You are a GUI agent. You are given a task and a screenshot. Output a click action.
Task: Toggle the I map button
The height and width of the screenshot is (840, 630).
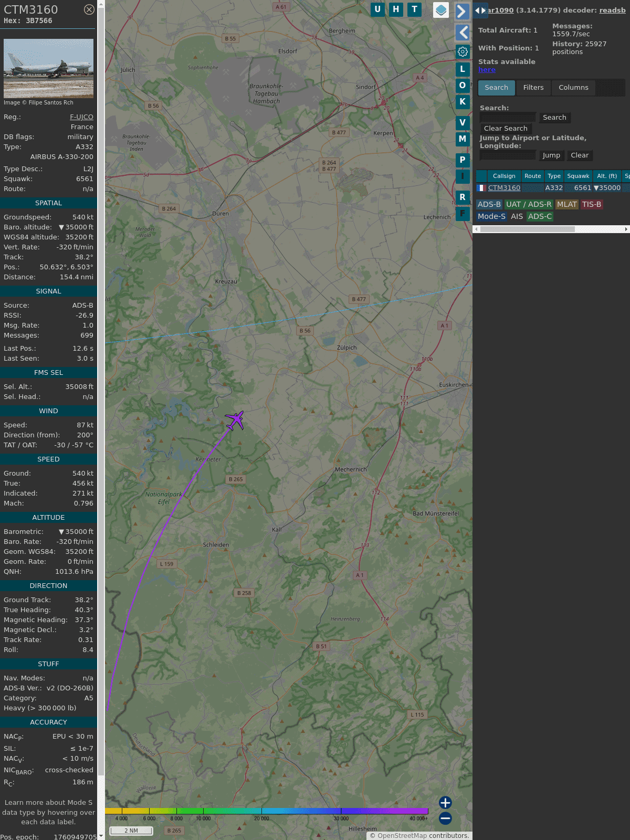(x=463, y=176)
